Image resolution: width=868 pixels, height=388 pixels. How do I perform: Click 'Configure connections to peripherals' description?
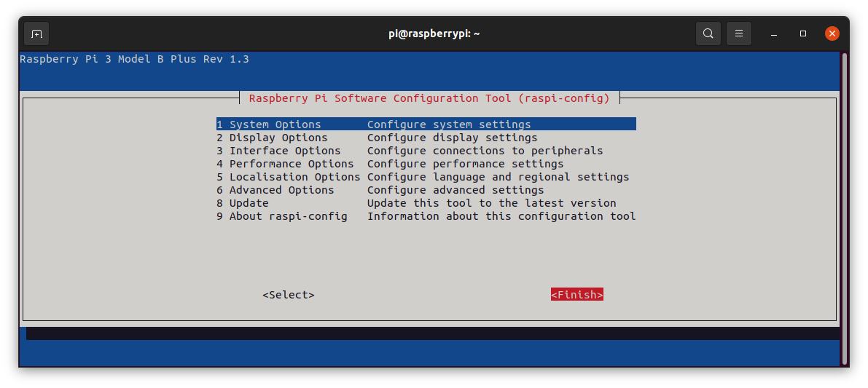point(485,151)
